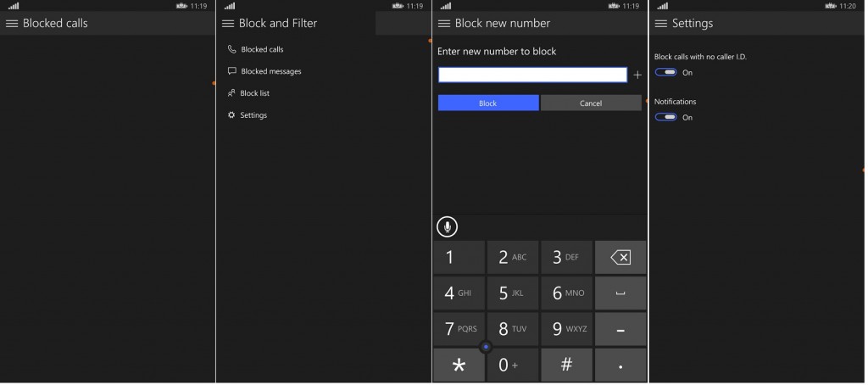Image resolution: width=868 pixels, height=385 pixels.
Task: Open hamburger menu on Blocked calls screen
Action: pos(12,23)
